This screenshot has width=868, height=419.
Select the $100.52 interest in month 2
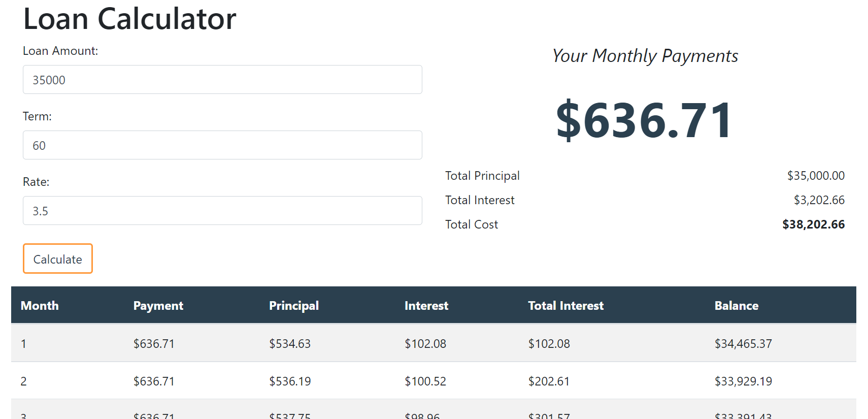425,381
